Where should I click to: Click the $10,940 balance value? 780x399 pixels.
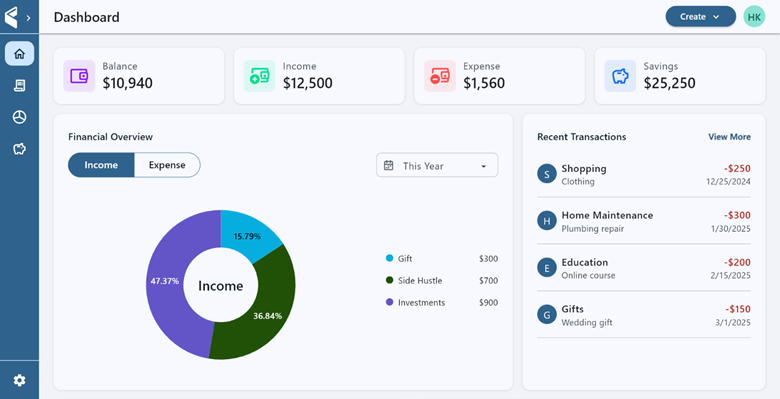127,83
